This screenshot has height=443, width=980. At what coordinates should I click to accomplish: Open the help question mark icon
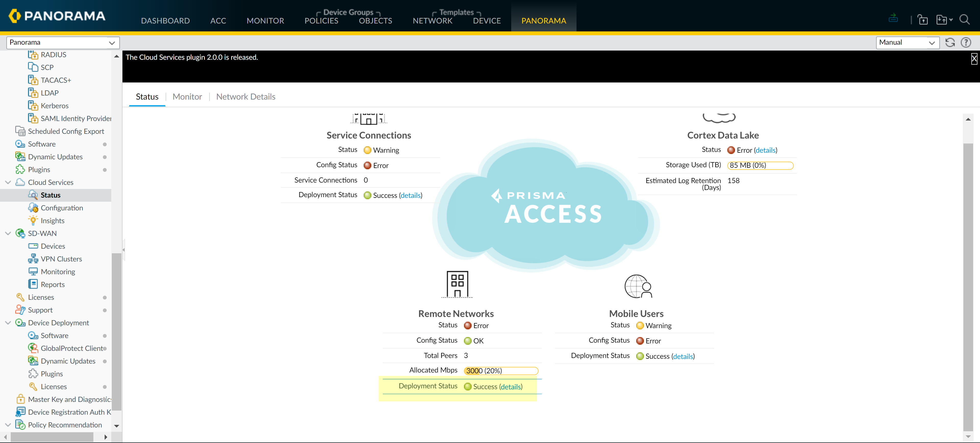pyautogui.click(x=966, y=42)
